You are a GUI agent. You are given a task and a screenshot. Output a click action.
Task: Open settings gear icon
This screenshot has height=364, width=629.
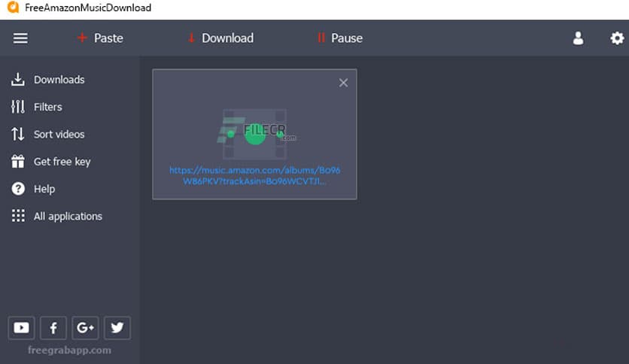point(617,38)
